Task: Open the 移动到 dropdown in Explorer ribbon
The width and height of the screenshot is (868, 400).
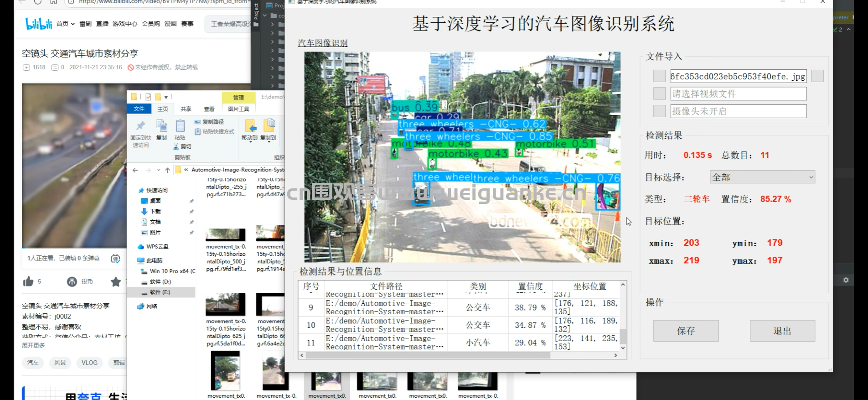Action: 249,130
